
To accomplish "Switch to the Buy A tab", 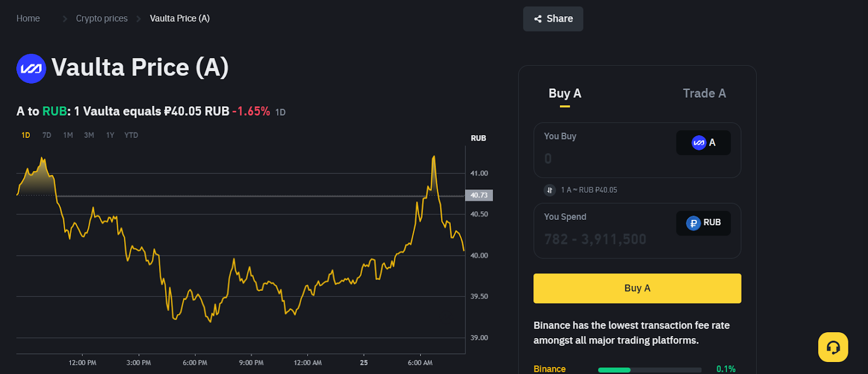I will pyautogui.click(x=565, y=93).
